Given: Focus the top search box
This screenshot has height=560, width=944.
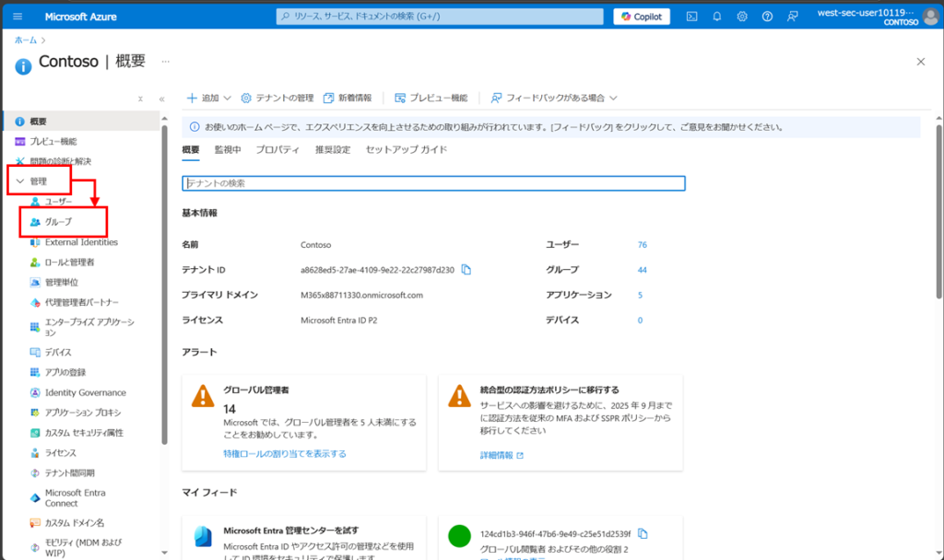Looking at the screenshot, I should point(440,17).
